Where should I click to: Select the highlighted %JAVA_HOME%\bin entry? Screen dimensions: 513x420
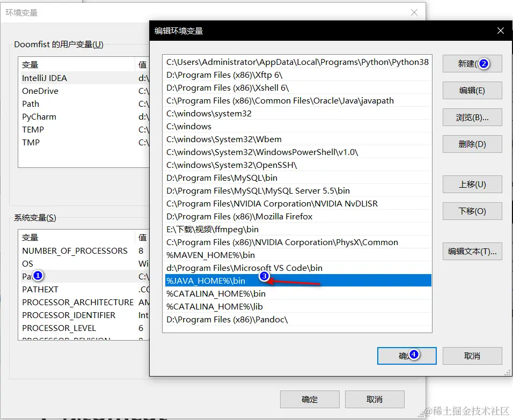(x=297, y=281)
